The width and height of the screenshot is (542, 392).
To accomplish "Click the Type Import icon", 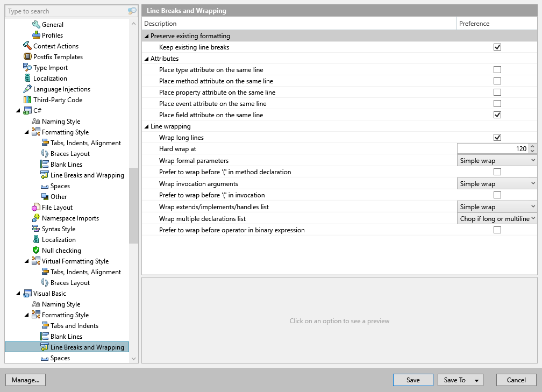I will coord(27,67).
